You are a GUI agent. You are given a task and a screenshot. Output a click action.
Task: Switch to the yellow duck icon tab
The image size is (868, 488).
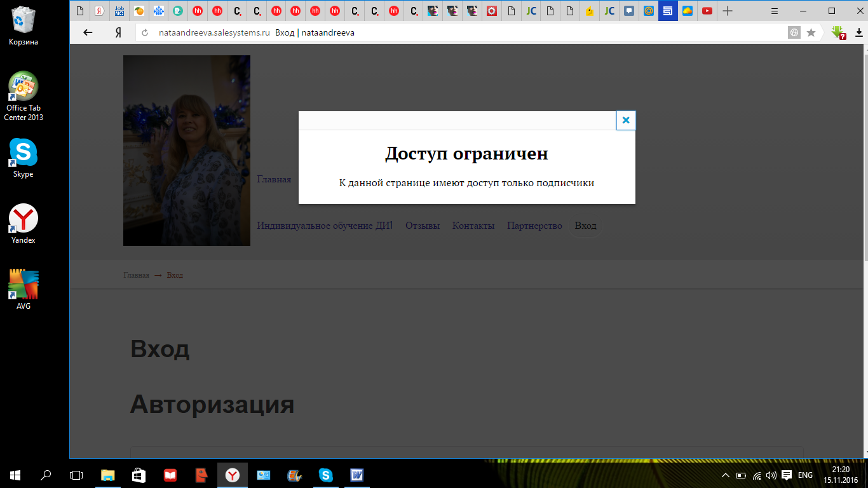[589, 11]
